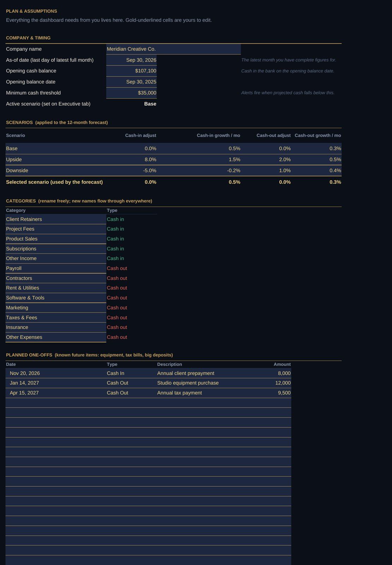Select the Taxes & Fees category cell
The height and width of the screenshot is (565, 392).
(56, 318)
